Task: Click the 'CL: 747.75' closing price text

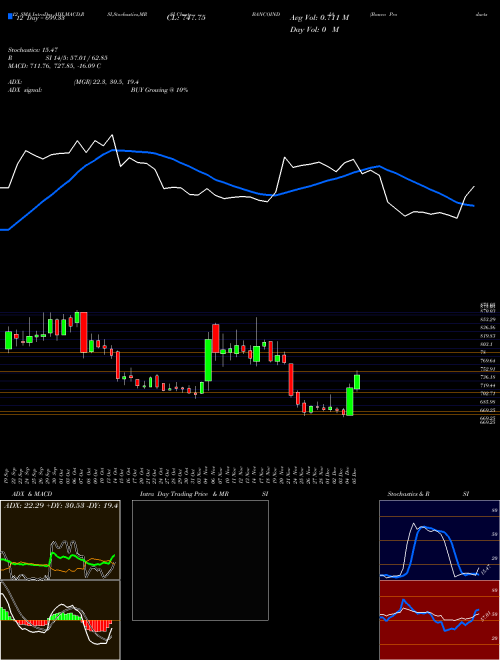Action: point(188,18)
